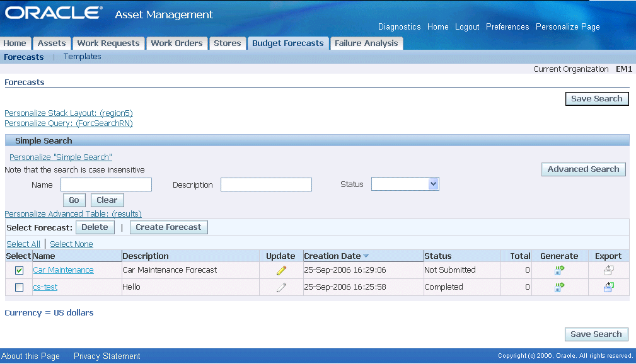
Task: Generate forecast for cs-test row
Action: click(x=560, y=287)
